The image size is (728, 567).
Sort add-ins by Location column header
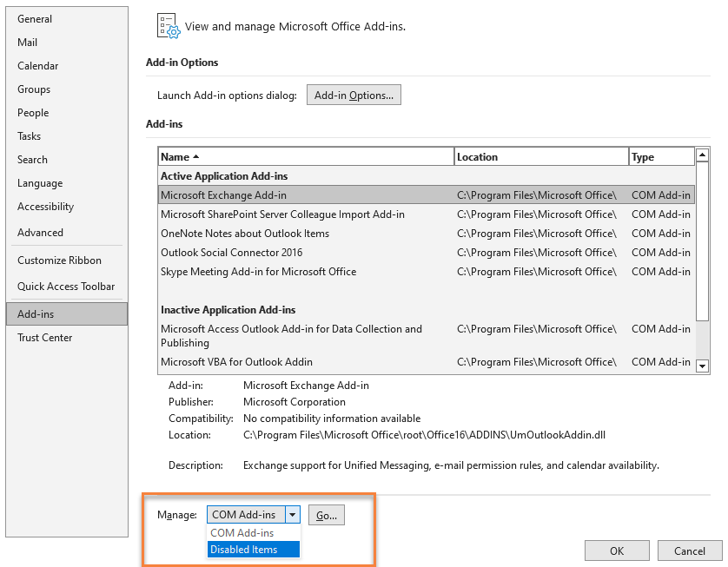[541, 157]
